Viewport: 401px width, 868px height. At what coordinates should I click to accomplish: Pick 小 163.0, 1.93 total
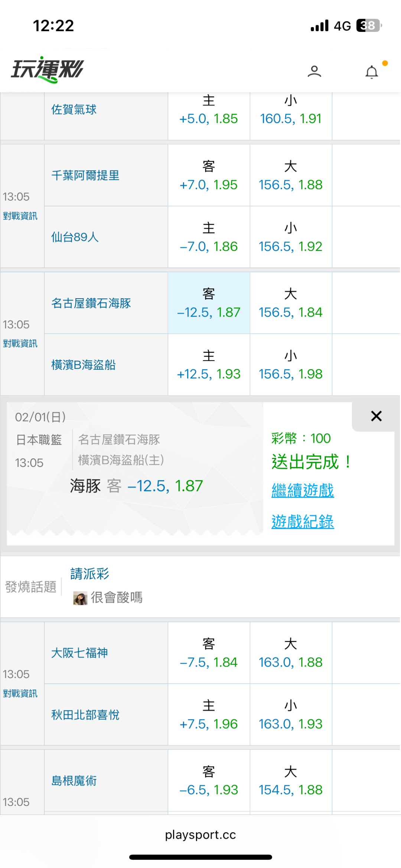(x=291, y=715)
